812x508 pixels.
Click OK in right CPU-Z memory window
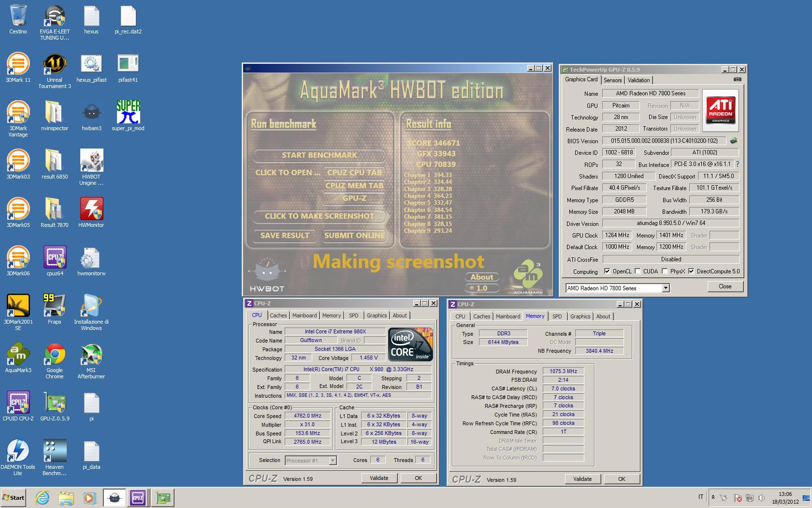(622, 479)
